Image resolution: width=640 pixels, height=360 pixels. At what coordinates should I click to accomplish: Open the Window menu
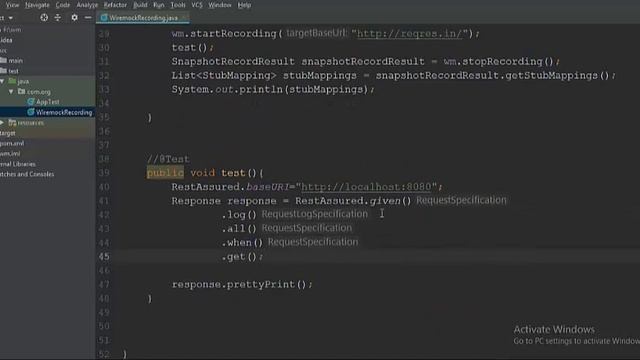[x=220, y=5]
